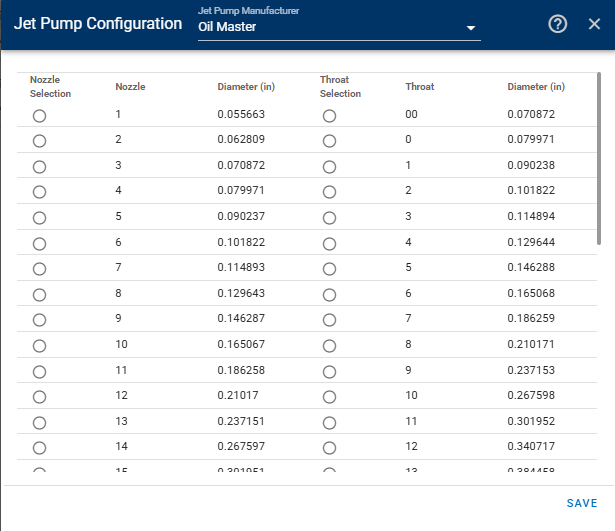Select nozzle 5 radio button
The height and width of the screenshot is (531, 615).
[x=39, y=218]
